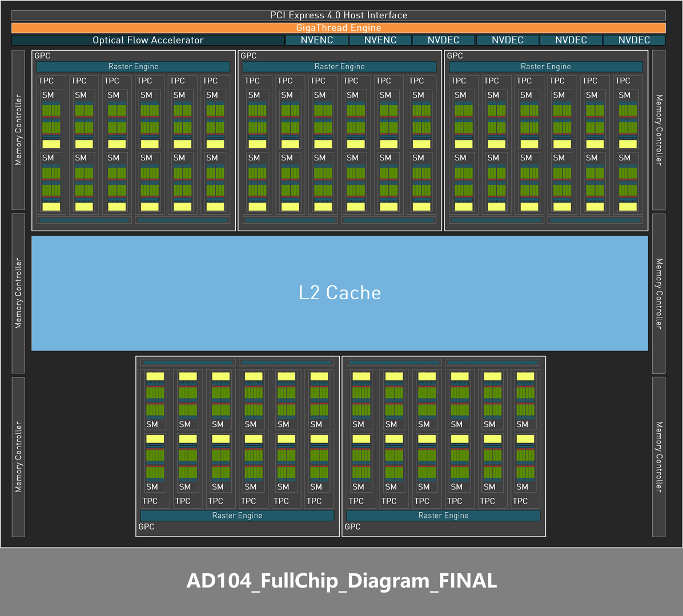Select the blue L2 Cache block

[x=340, y=293]
